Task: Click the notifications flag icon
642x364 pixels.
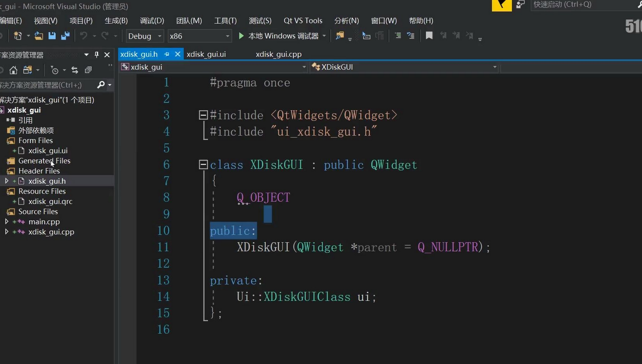Action: click(501, 5)
